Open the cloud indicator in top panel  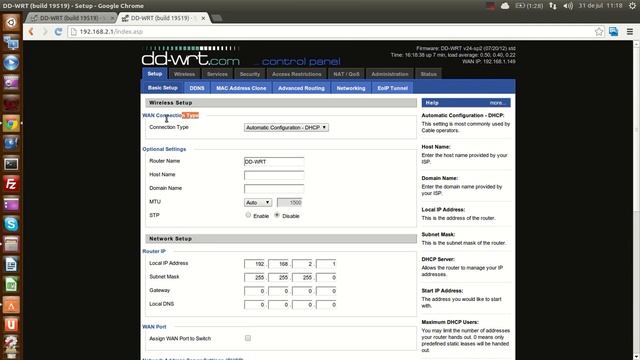505,6
